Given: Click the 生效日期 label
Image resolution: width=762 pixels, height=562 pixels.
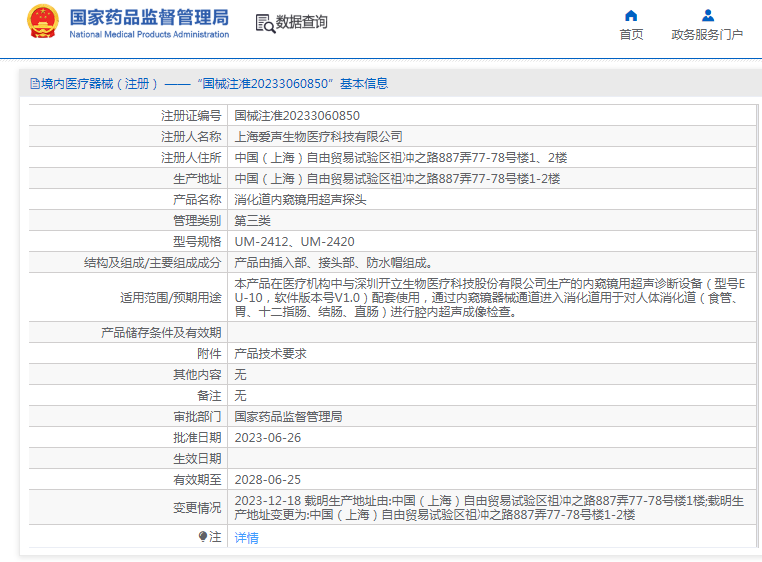Looking at the screenshot, I should click(197, 458).
